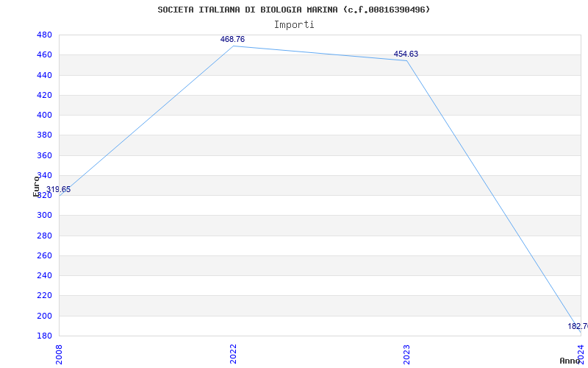Click the 340 y-axis tick label

(x=44, y=175)
